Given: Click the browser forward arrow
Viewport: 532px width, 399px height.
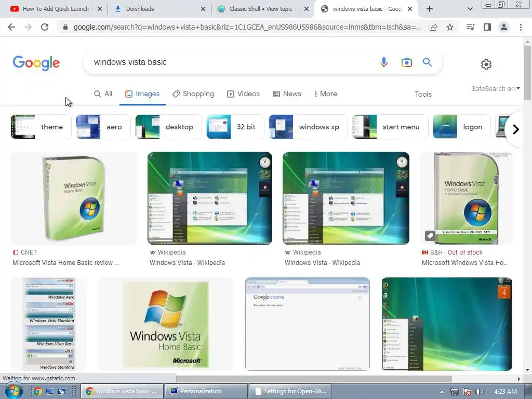Looking at the screenshot, I should tap(28, 27).
